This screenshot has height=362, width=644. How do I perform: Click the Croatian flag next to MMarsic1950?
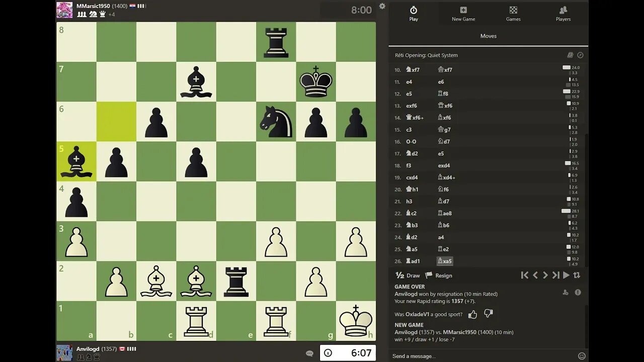(132, 6)
